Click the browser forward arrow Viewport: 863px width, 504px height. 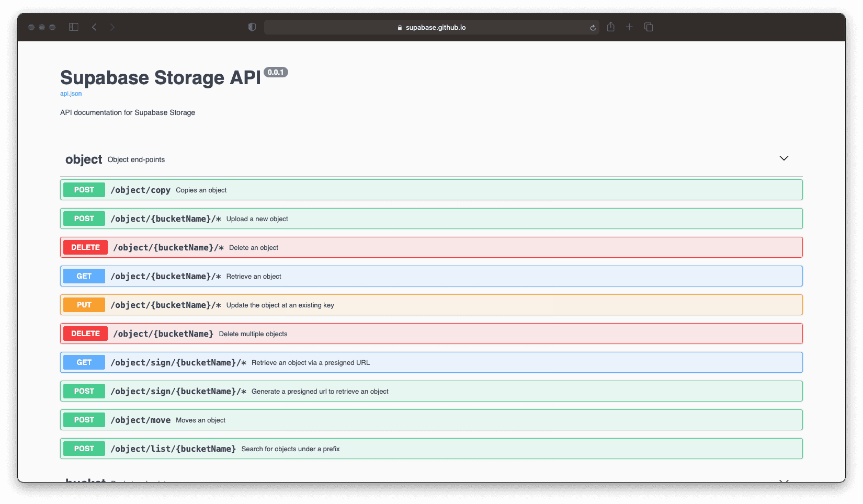coord(112,27)
